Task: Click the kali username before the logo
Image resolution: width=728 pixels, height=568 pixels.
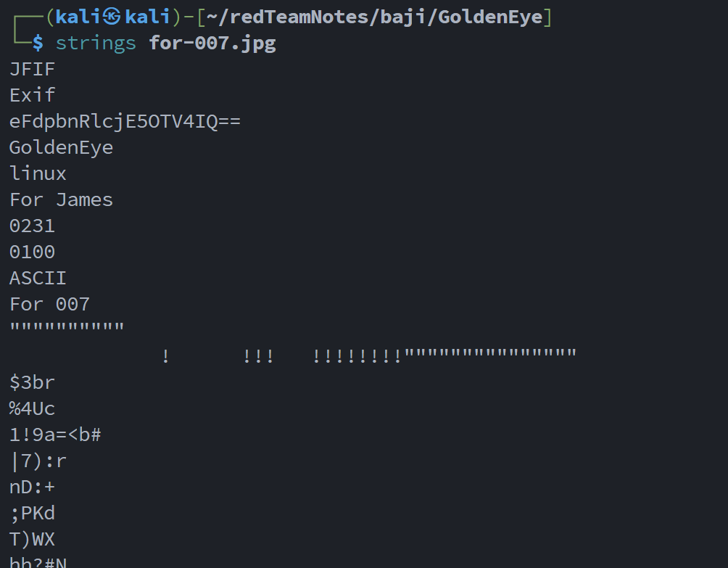Action: tap(78, 17)
